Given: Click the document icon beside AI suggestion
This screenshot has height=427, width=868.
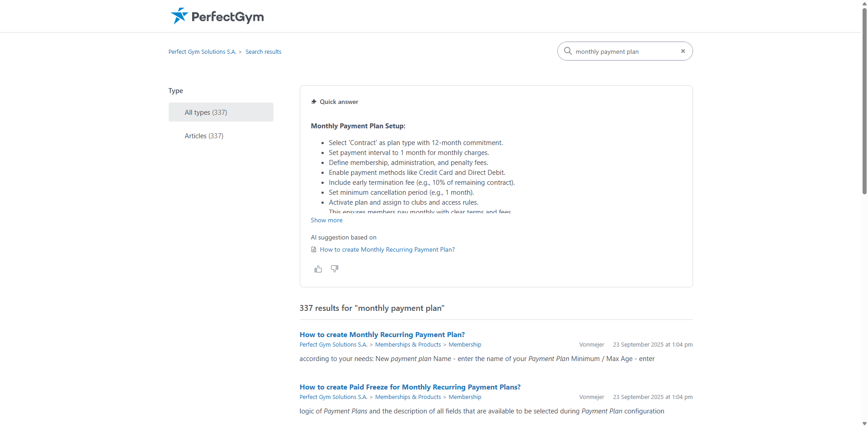Looking at the screenshot, I should [x=314, y=249].
